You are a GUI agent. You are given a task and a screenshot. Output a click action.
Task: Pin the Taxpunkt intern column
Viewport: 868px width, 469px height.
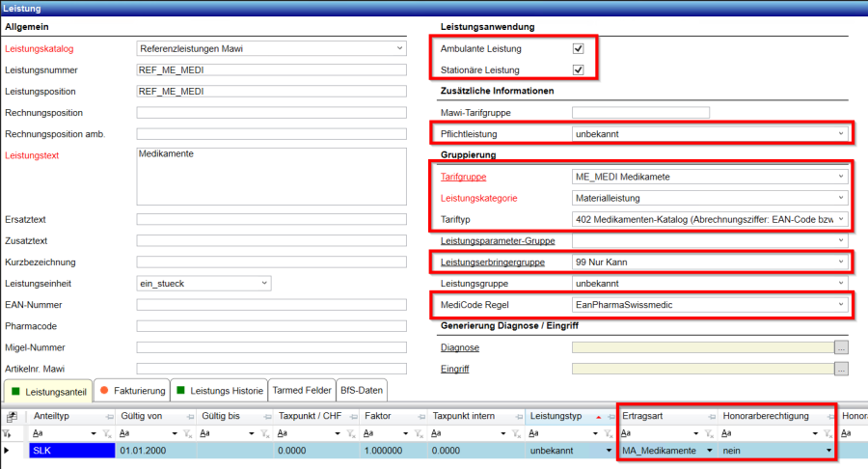519,416
